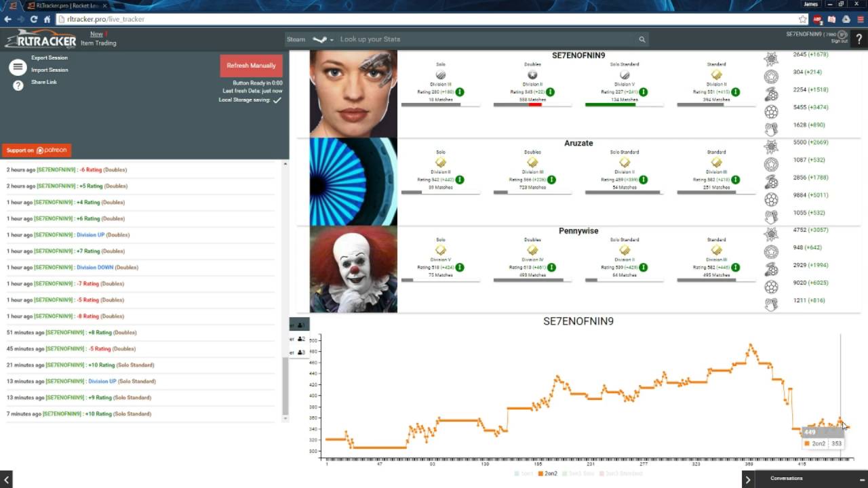The image size is (868, 488).
Task: Click SE7ENOFNIN9's green Solo Standard progress bar
Action: [x=625, y=105]
